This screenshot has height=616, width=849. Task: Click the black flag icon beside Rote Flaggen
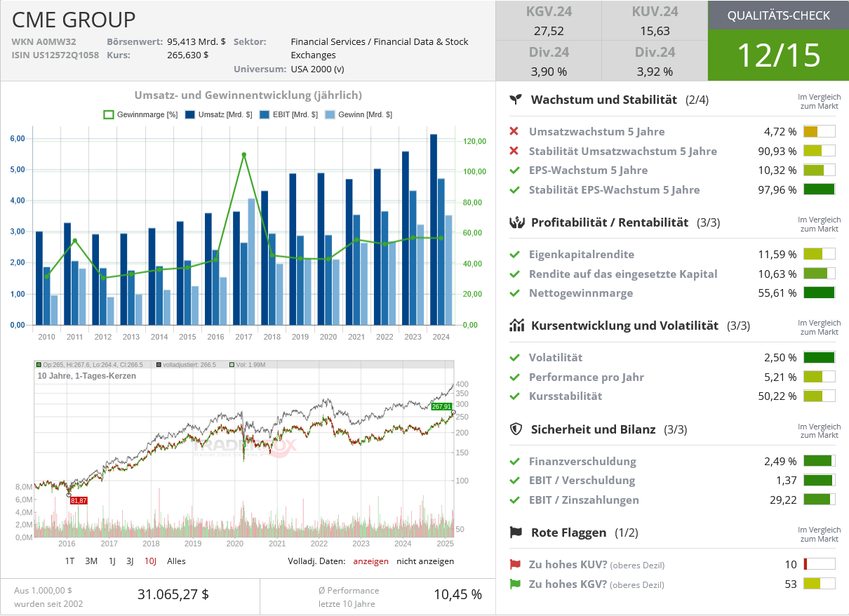516,533
